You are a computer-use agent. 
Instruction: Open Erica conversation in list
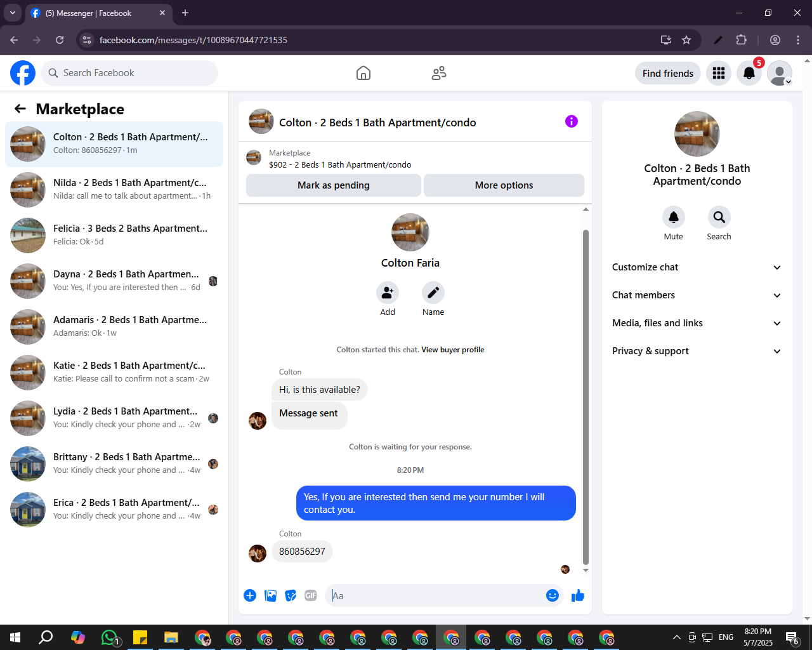point(114,510)
